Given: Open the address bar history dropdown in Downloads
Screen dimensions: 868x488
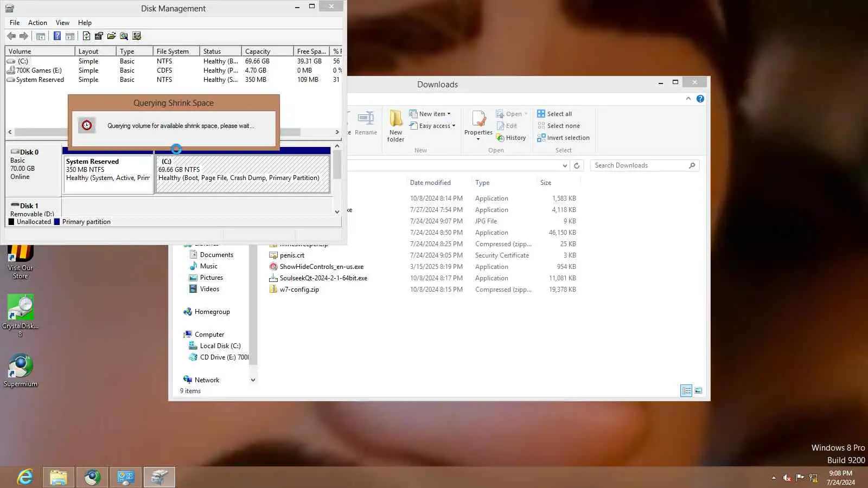Looking at the screenshot, I should pos(565,166).
